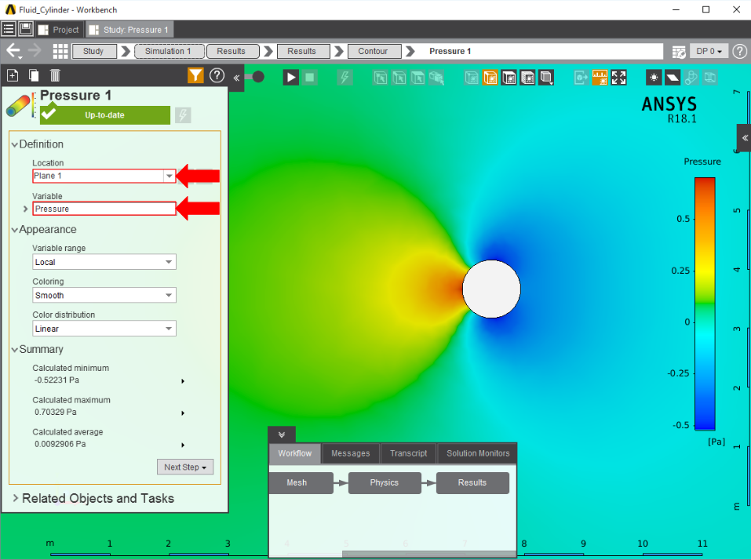Click the lightning icon beside Up-to-date

point(183,115)
